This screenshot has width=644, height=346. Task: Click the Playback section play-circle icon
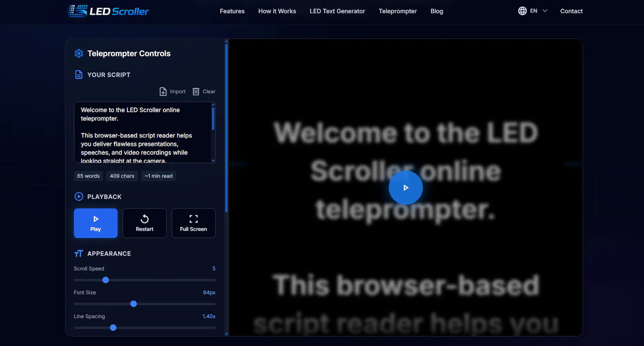[79, 197]
